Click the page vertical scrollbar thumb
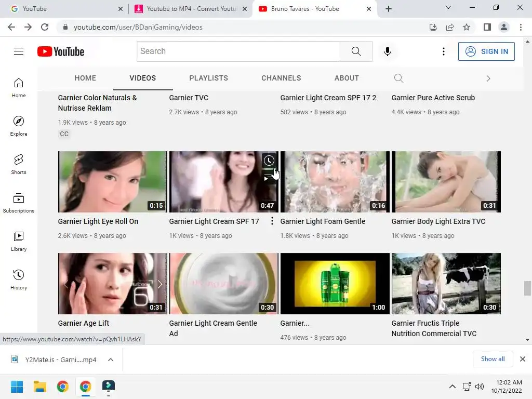 click(527, 288)
